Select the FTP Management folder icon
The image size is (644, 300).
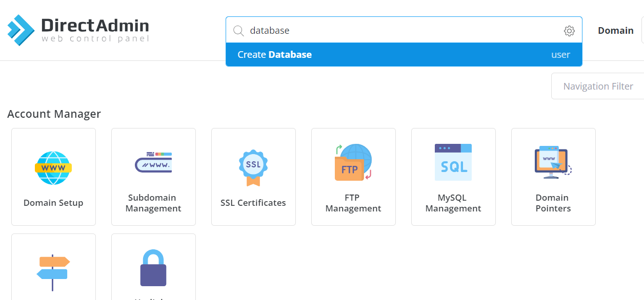(x=353, y=163)
